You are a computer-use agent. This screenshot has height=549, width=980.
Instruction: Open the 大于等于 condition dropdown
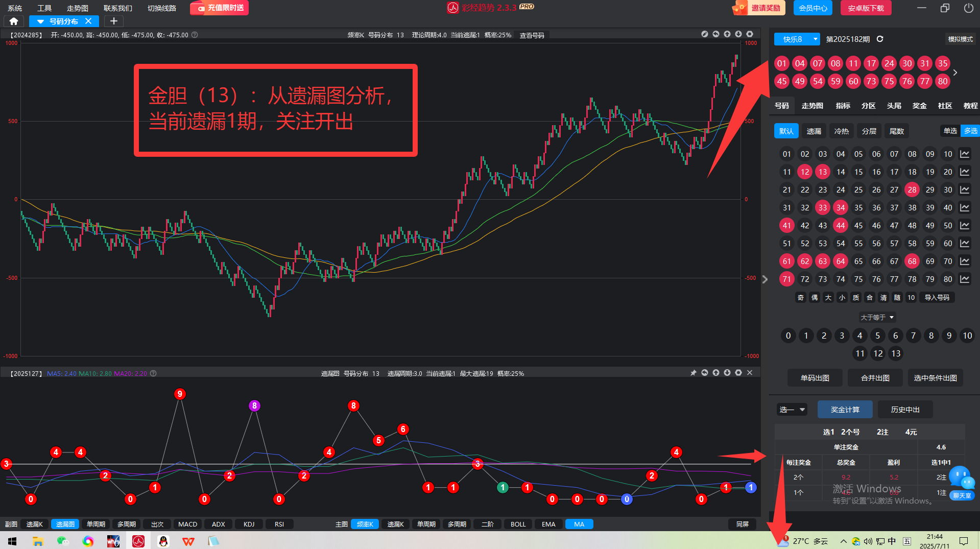tap(877, 318)
